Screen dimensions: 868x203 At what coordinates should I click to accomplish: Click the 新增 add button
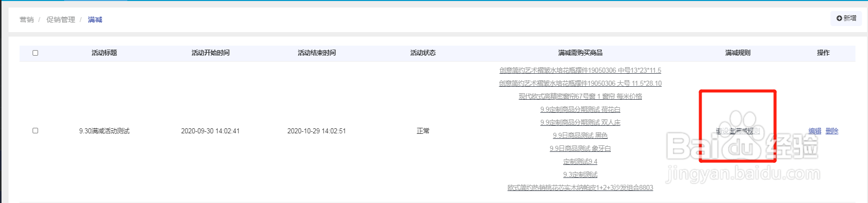tap(846, 18)
